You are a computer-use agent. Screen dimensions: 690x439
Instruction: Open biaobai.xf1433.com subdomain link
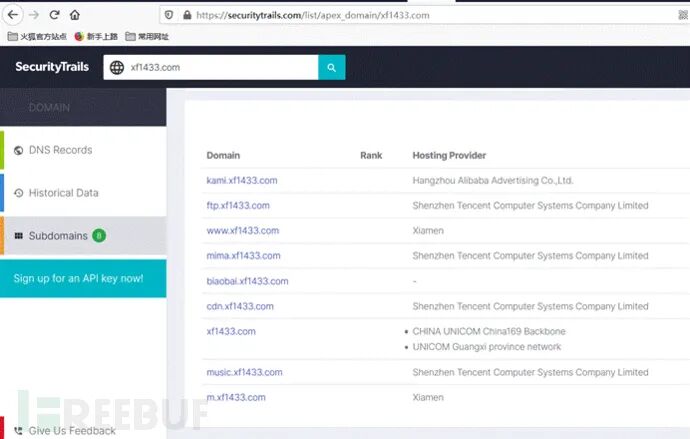[x=247, y=281]
